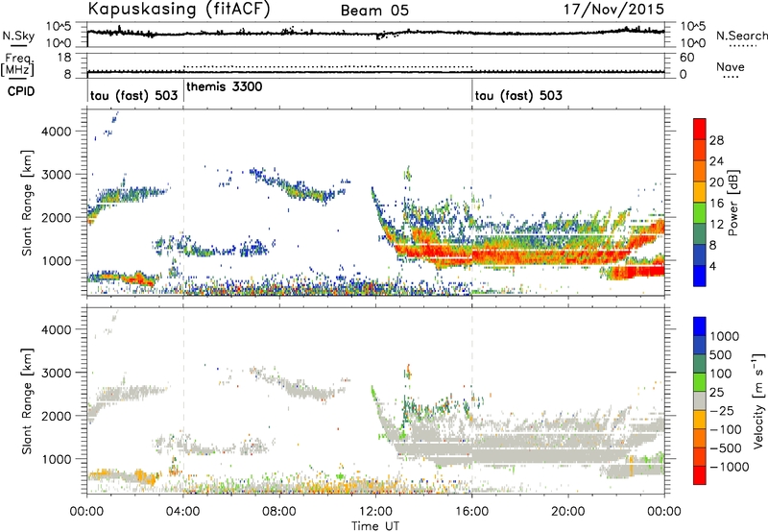
Task: Click the -25 tick on Velocity colorbar
Action: (x=722, y=410)
